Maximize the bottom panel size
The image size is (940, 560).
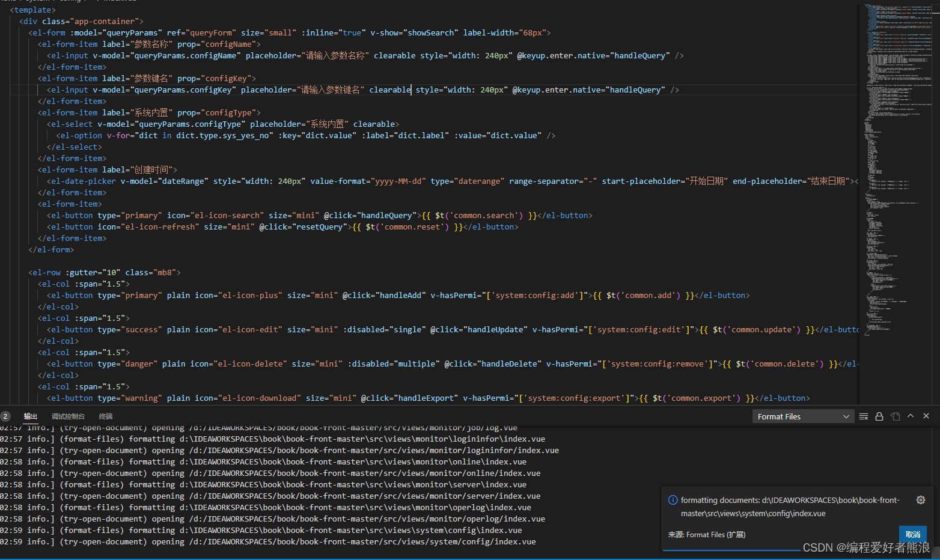(x=911, y=416)
